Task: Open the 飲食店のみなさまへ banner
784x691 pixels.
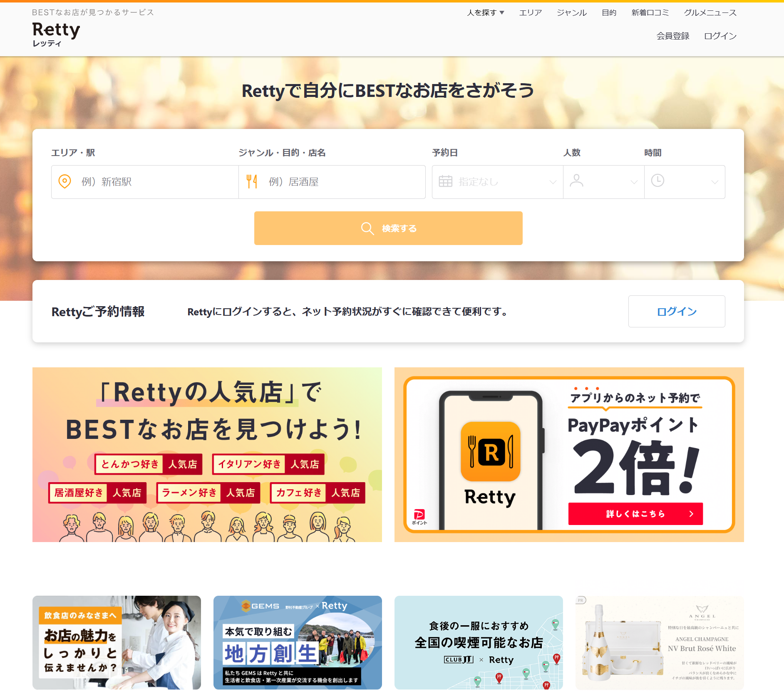Action: point(117,642)
